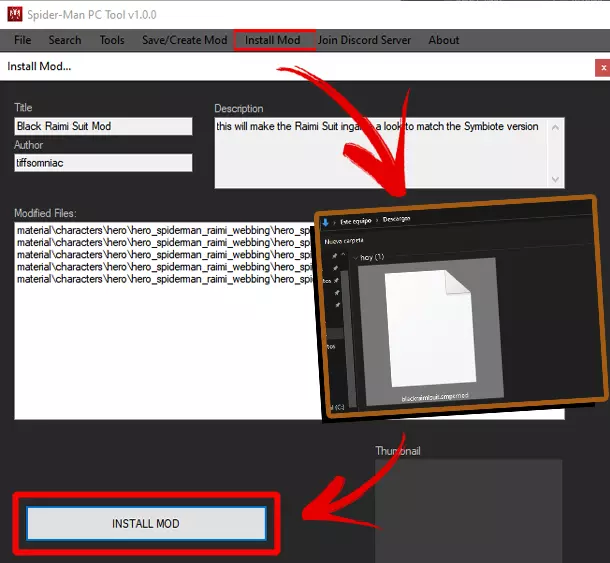Click 'Este equipo' in the breadcrumb path

(x=356, y=221)
